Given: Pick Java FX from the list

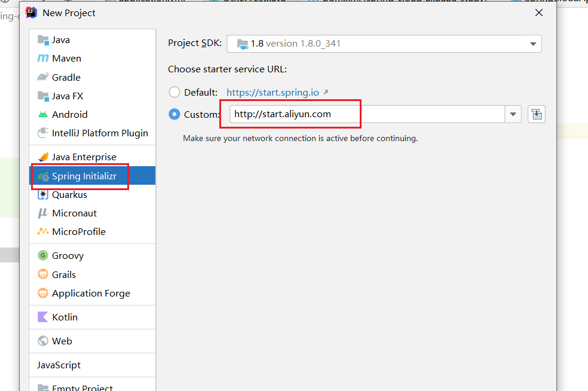Looking at the screenshot, I should pyautogui.click(x=92, y=96).
